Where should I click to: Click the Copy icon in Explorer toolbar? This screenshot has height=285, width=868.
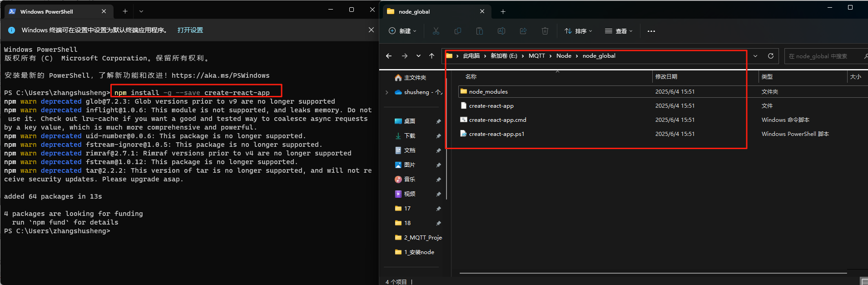[458, 31]
